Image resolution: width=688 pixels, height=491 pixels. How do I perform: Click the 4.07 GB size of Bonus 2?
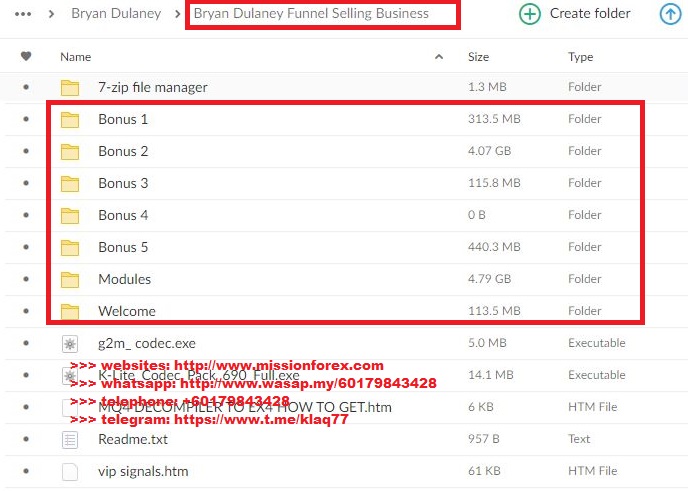489,151
